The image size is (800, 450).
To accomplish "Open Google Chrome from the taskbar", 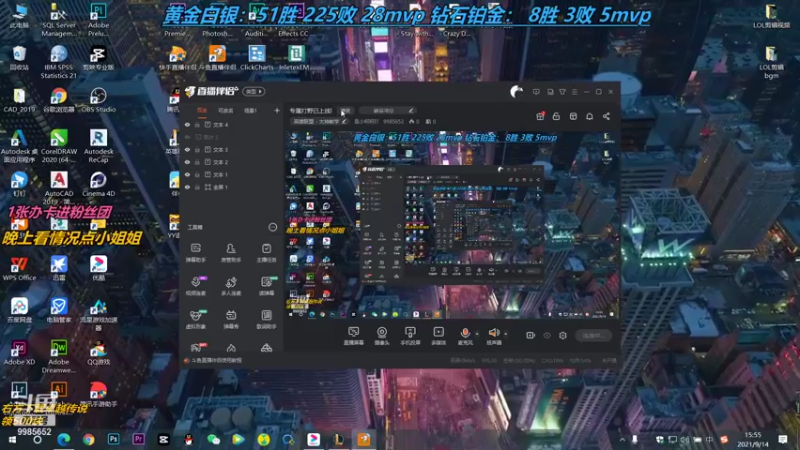I will [89, 439].
